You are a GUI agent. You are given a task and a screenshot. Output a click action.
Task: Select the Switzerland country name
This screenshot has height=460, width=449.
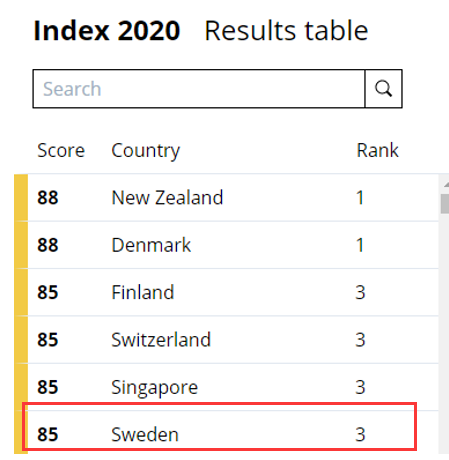[161, 340]
